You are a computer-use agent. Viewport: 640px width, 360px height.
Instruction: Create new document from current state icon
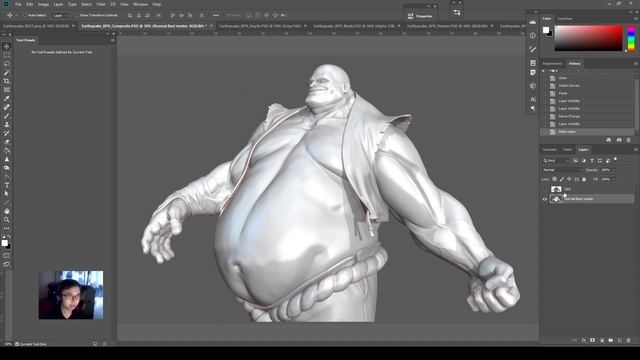click(609, 140)
